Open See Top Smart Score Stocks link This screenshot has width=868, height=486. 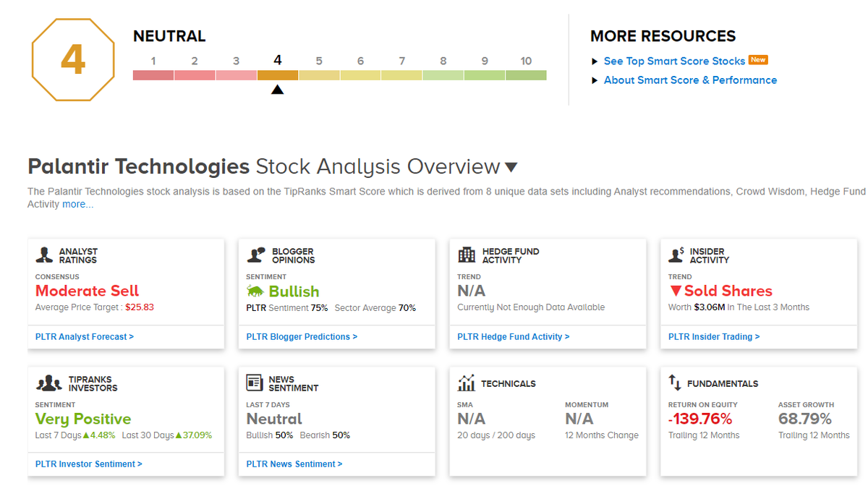click(674, 61)
